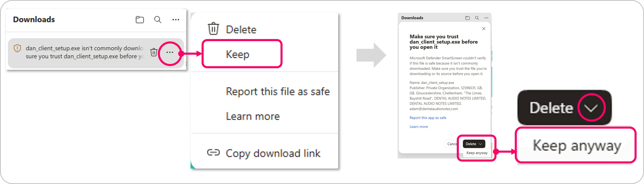
Task: Open ellipsis menu in small Downloads window
Action: pos(486,18)
